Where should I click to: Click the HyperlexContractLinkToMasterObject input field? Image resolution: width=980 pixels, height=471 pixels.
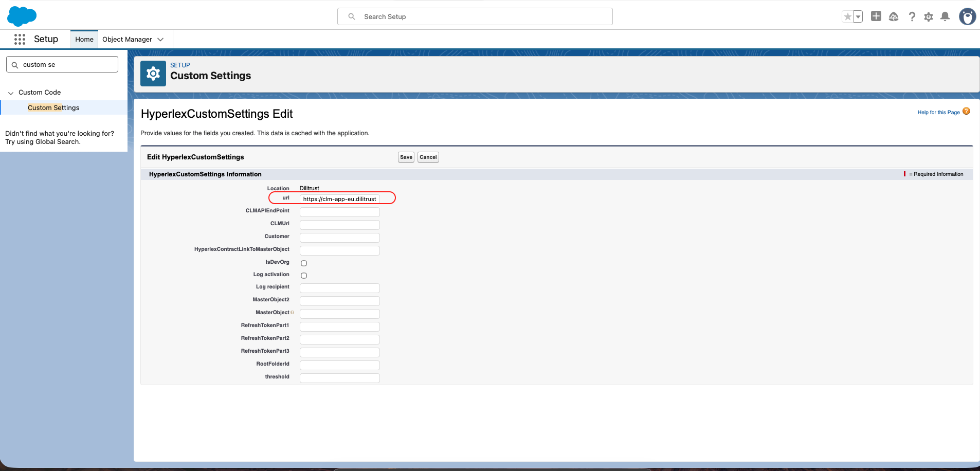coord(340,250)
